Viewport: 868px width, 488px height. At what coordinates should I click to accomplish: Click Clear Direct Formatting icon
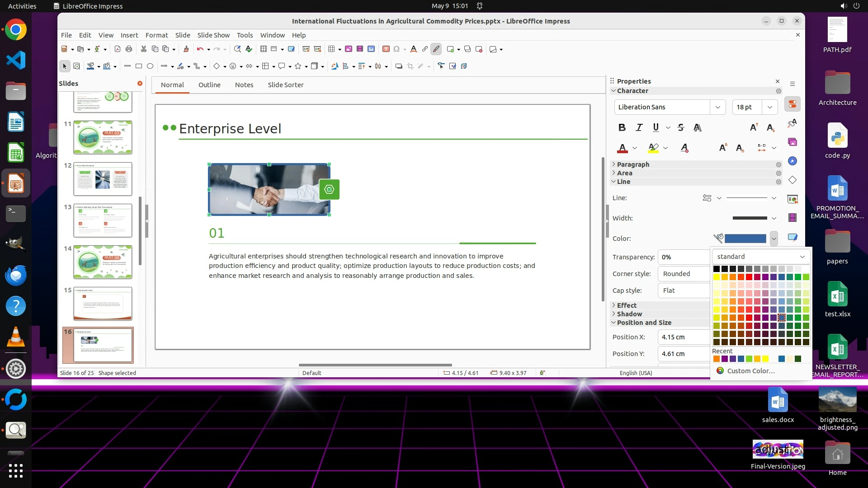click(x=684, y=148)
